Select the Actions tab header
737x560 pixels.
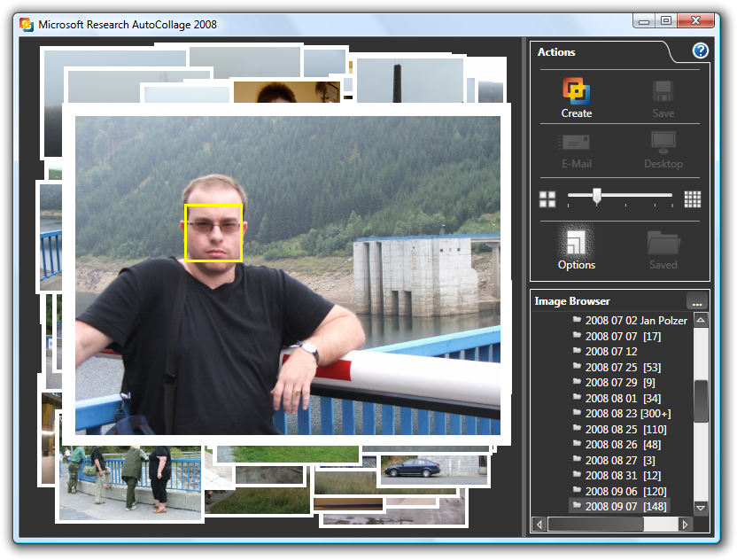click(x=556, y=52)
